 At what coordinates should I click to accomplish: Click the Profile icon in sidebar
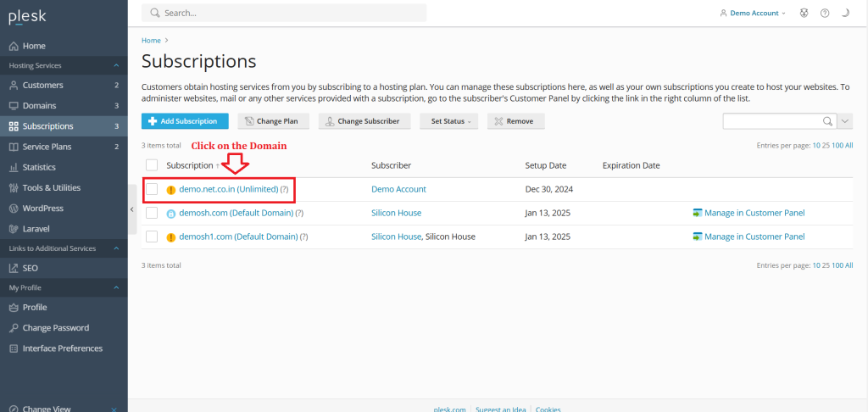14,308
